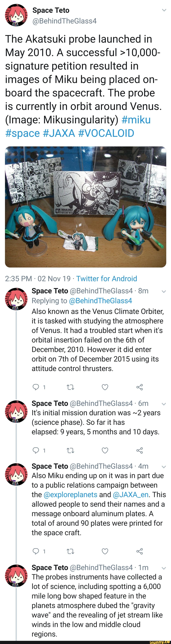The height and width of the screenshot is (644, 171).
Task: Expand options chevron on the 8m reply
Action: click(164, 291)
